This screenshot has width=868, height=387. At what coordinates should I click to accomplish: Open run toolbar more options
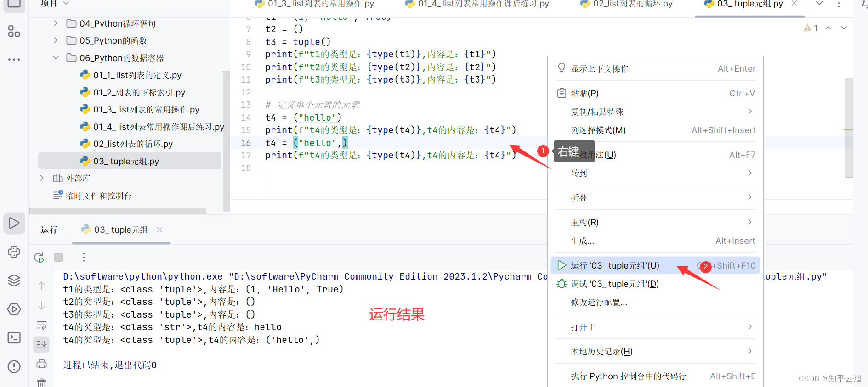[x=84, y=258]
